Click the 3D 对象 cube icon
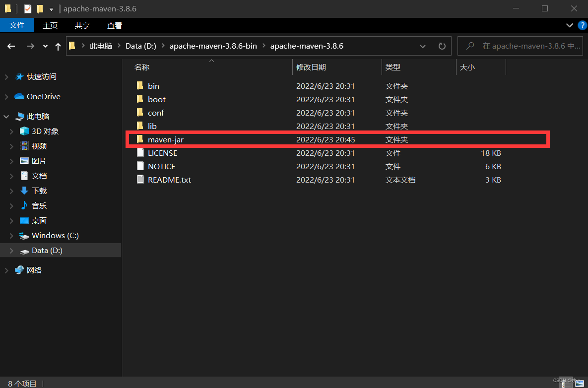Image resolution: width=588 pixels, height=388 pixels. (x=24, y=131)
